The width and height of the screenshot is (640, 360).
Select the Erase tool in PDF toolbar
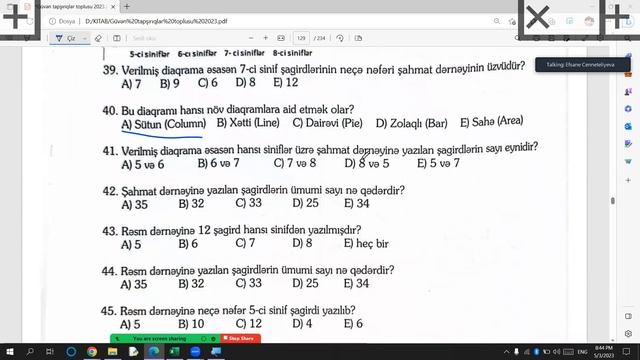[x=98, y=38]
